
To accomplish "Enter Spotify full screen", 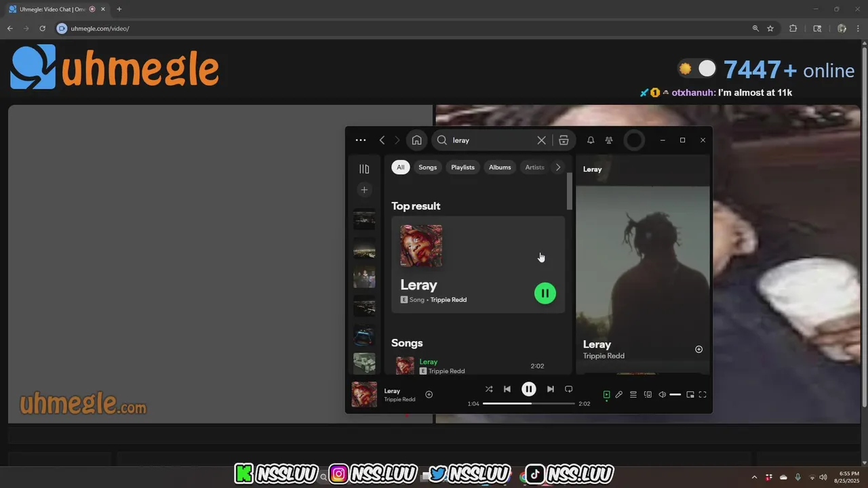I will click(x=703, y=394).
